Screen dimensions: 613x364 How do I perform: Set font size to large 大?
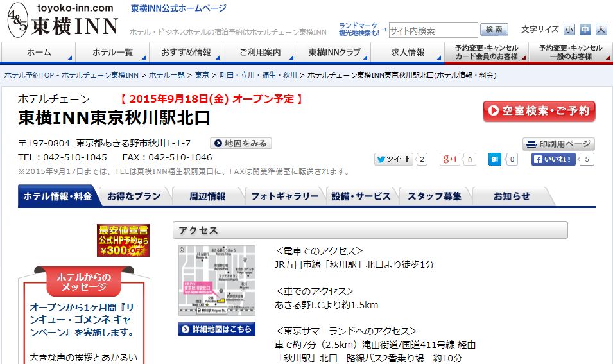coord(601,30)
